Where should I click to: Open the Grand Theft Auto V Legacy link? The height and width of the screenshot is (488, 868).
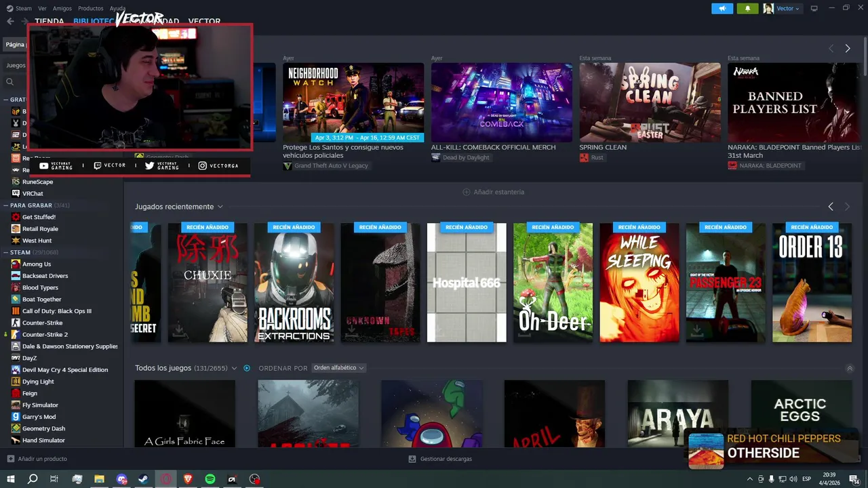point(331,166)
